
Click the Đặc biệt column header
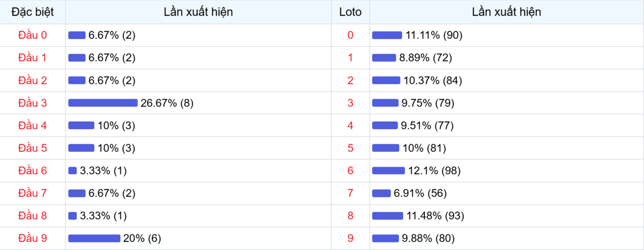(33, 12)
